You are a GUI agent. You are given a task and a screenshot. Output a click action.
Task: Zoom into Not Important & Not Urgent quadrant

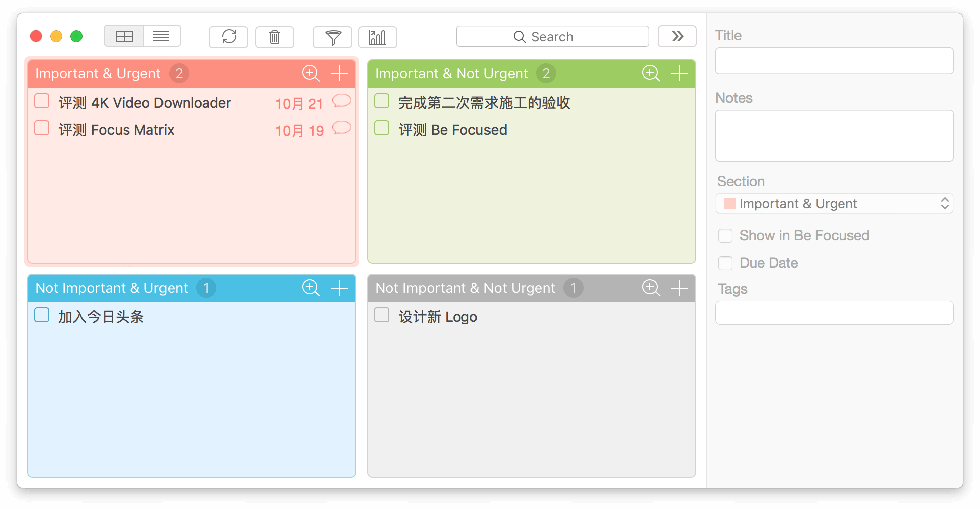[651, 288]
